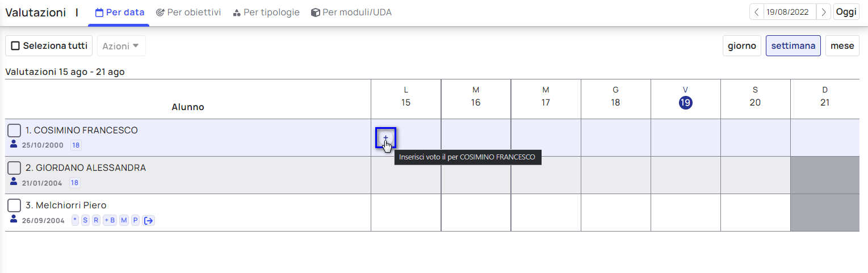
Task: Go to next week with right arrow
Action: pyautogui.click(x=824, y=12)
